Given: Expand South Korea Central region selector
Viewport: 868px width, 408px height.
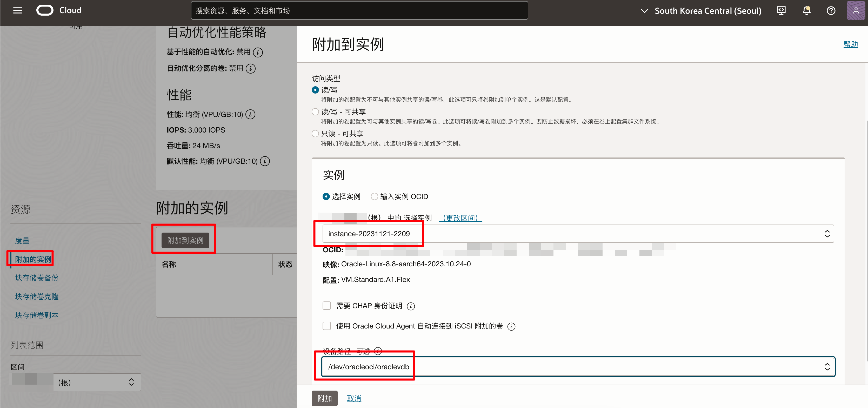Looking at the screenshot, I should (x=701, y=10).
